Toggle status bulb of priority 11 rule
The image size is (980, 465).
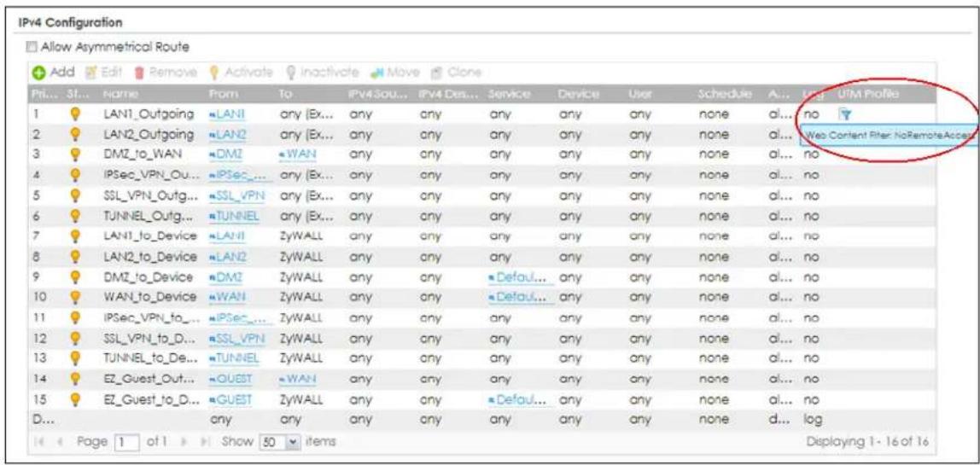coord(77,317)
